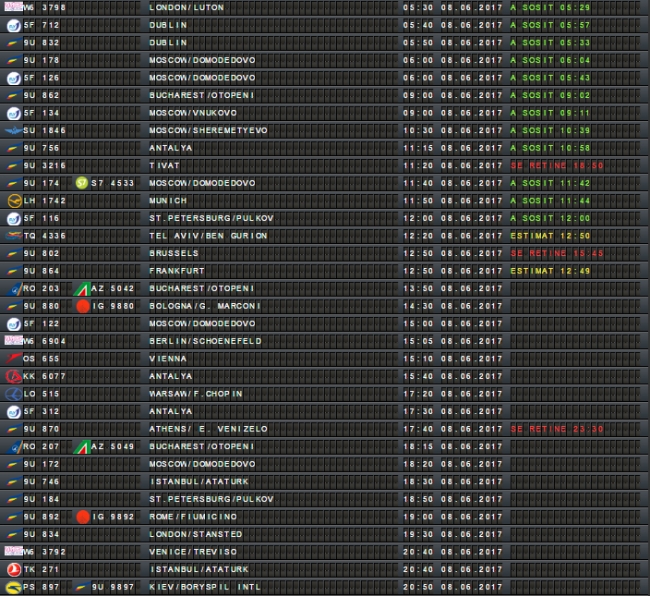Click the Tarom logo beside RO 203
Image resolution: width=650 pixels, height=596 pixels.
[x=15, y=289]
